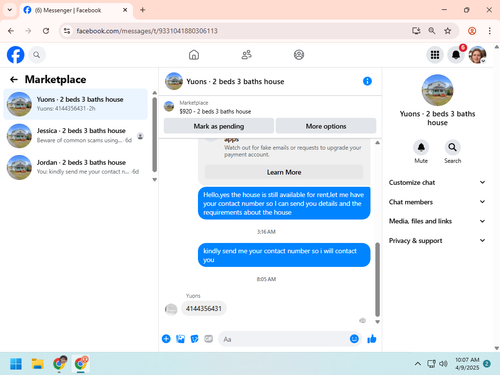Viewport: 500px width, 375px height.
Task: Open a new browser tab
Action: (143, 10)
